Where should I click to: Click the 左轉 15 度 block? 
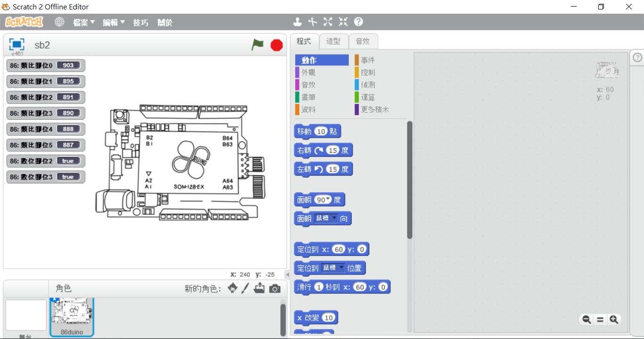click(323, 169)
